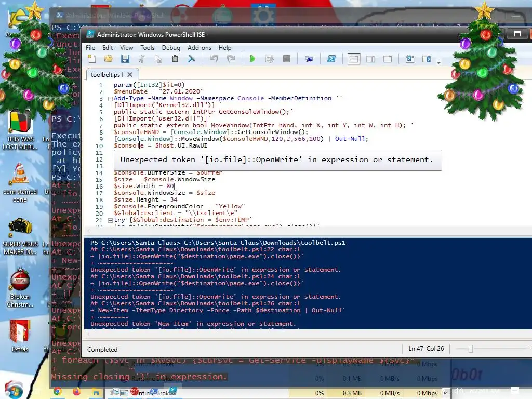Click the Undo arrow icon
This screenshot has width=532, height=399.
[x=214, y=59]
